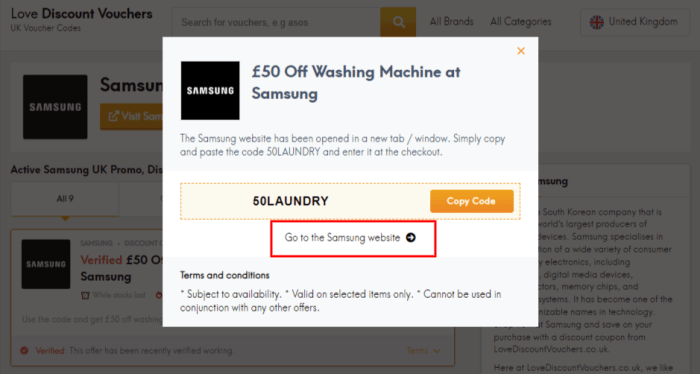
Task: Open the All Brands menu
Action: point(451,22)
